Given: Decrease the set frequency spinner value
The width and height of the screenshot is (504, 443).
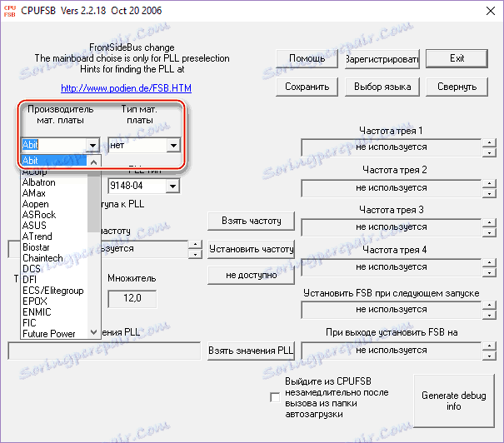Looking at the screenshot, I should coord(195,255).
